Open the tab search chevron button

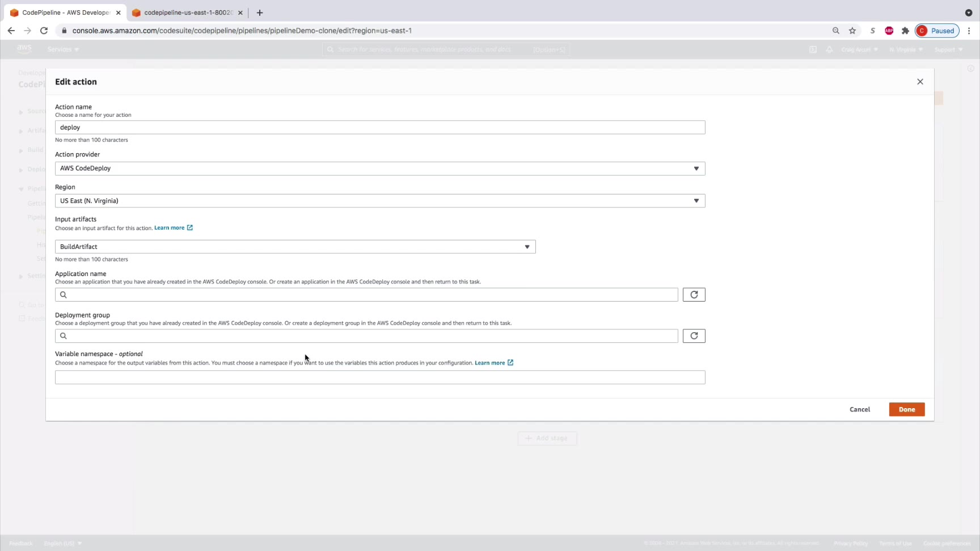(969, 12)
